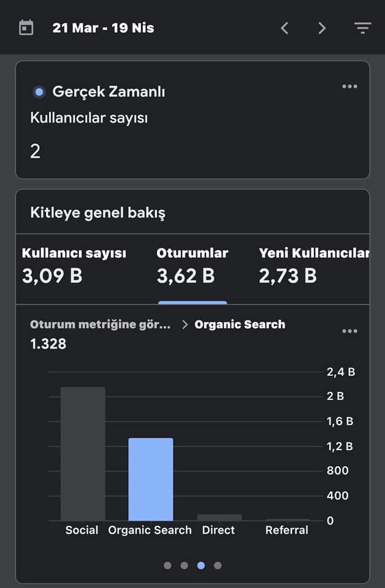This screenshot has height=588, width=385.
Task: Switch to first chart page dot
Action: [168, 565]
